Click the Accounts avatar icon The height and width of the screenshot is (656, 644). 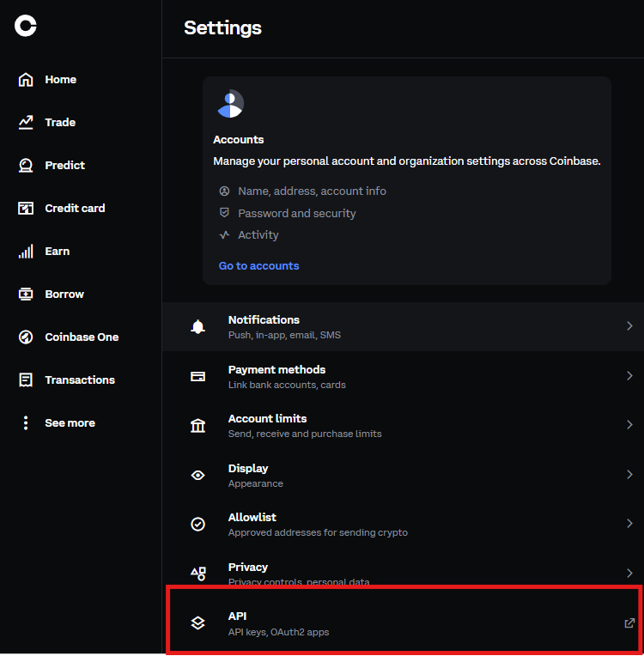tap(231, 103)
